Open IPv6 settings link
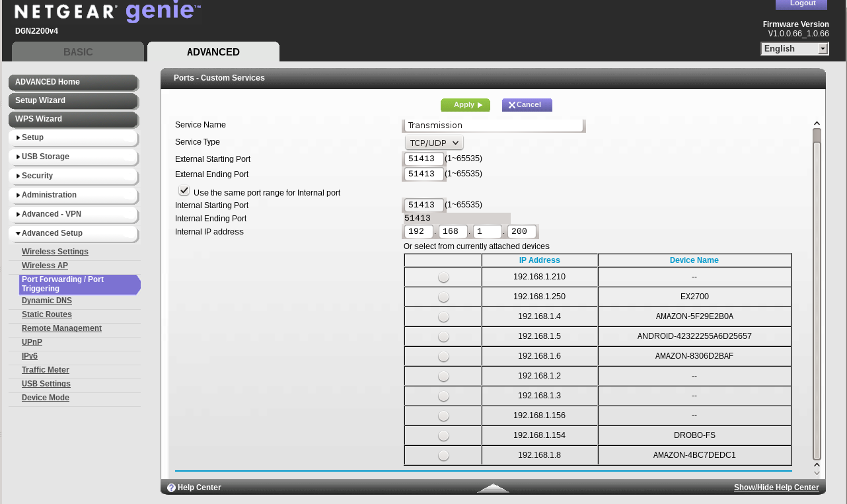 point(30,356)
